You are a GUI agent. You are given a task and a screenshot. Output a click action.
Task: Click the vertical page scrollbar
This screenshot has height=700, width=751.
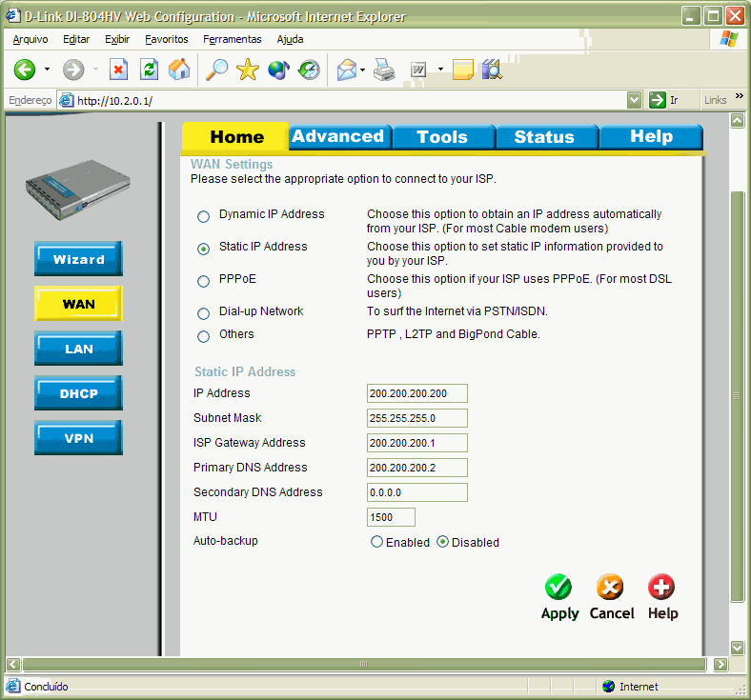pyautogui.click(x=736, y=395)
